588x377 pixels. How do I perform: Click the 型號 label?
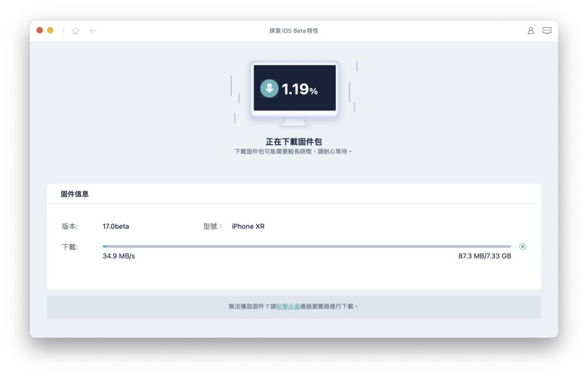tap(212, 226)
